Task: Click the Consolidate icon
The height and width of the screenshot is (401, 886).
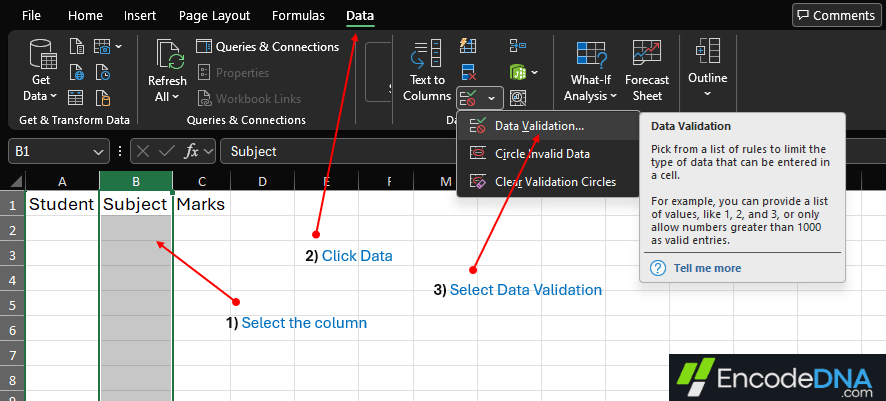Action: (518, 45)
